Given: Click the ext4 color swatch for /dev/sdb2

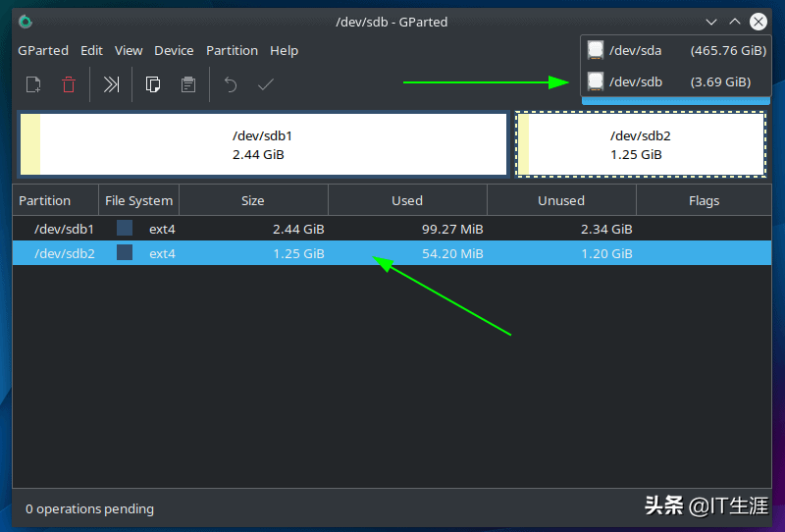Looking at the screenshot, I should [125, 253].
